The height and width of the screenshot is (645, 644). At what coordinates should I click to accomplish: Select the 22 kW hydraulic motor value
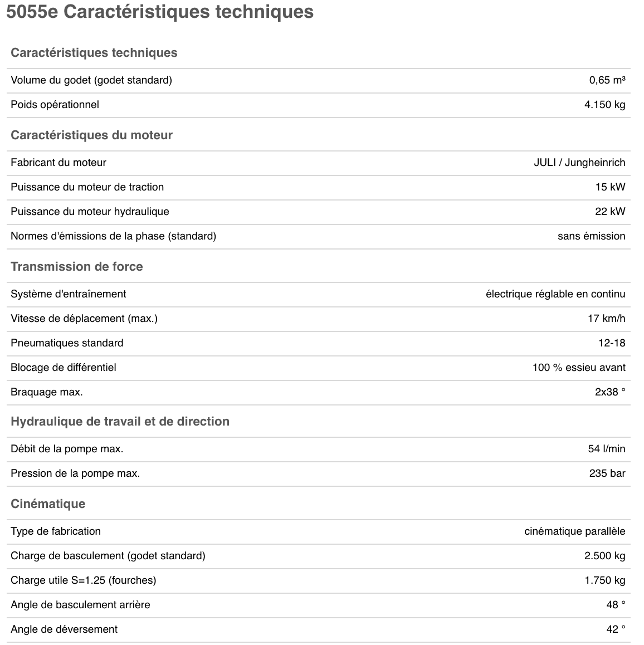(x=610, y=212)
